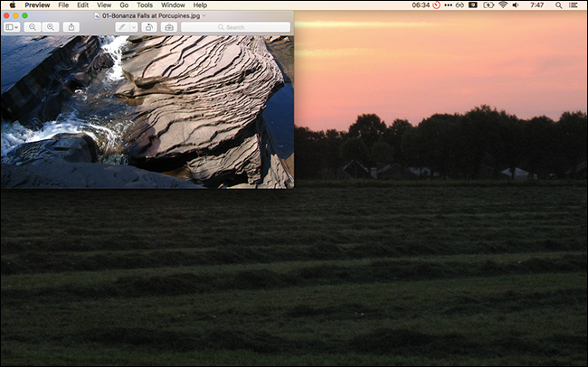The height and width of the screenshot is (367, 588).
Task: Click the 06:34 timer text in menu bar
Action: point(421,5)
